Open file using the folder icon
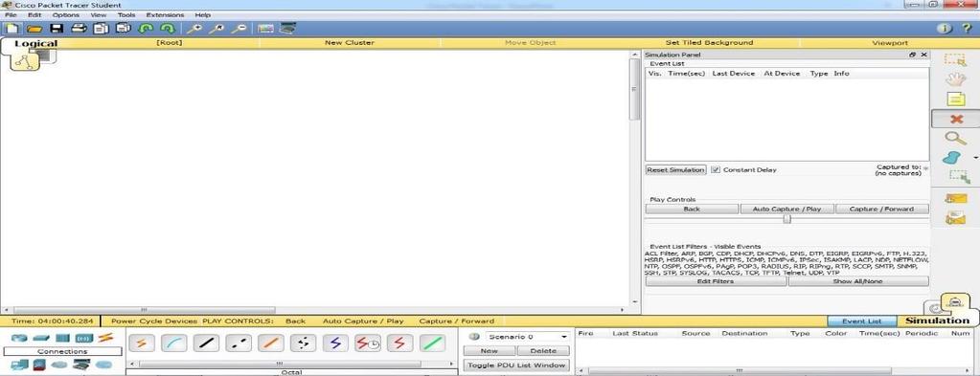 pos(34,28)
